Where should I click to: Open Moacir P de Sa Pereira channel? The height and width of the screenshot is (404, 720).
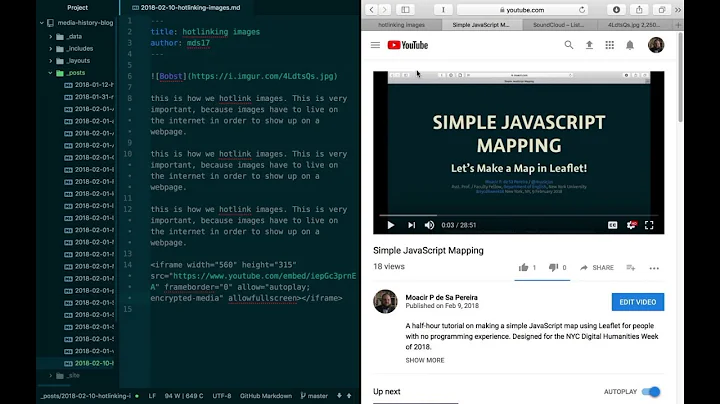click(x=441, y=297)
